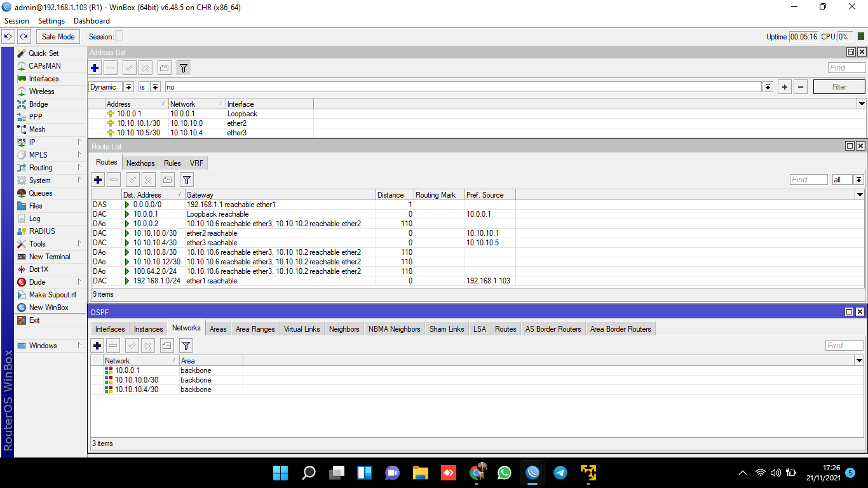
Task: Open Telegram from the taskbar
Action: 560,473
